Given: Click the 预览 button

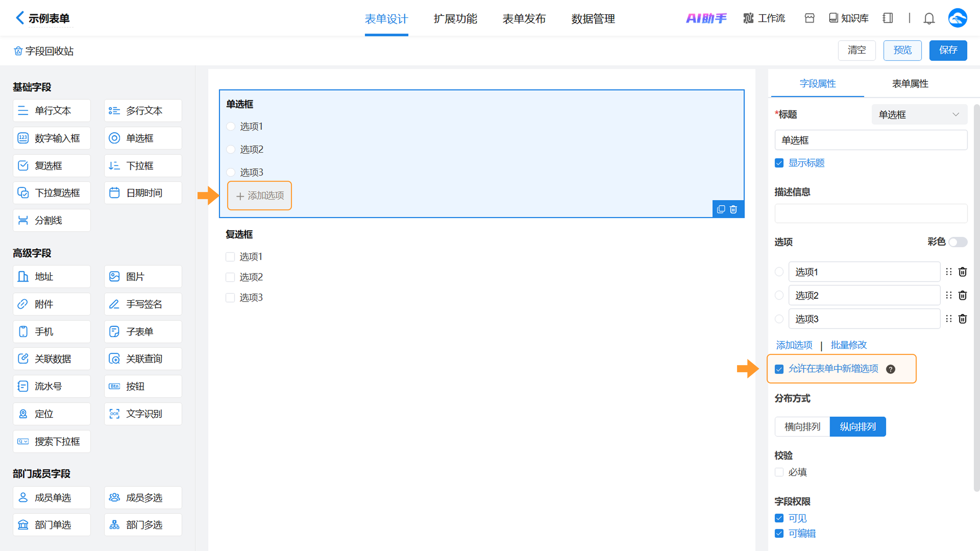Looking at the screenshot, I should coord(902,50).
